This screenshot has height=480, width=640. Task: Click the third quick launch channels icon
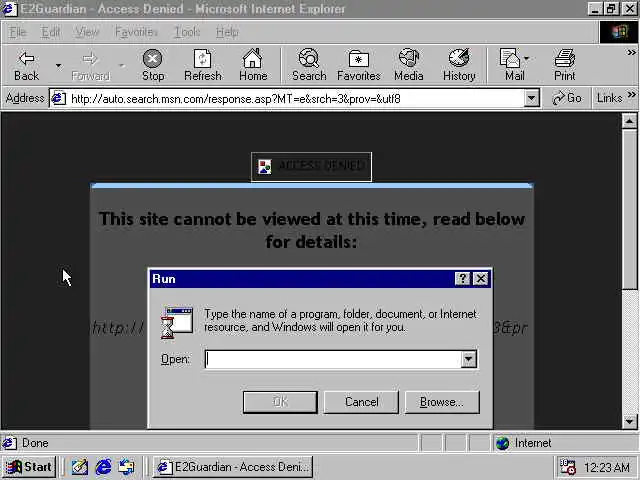click(x=127, y=467)
